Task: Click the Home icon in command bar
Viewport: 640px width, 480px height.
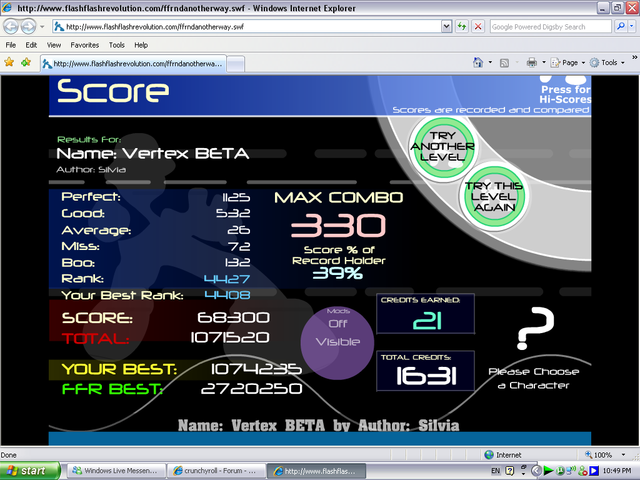Action: point(477,62)
